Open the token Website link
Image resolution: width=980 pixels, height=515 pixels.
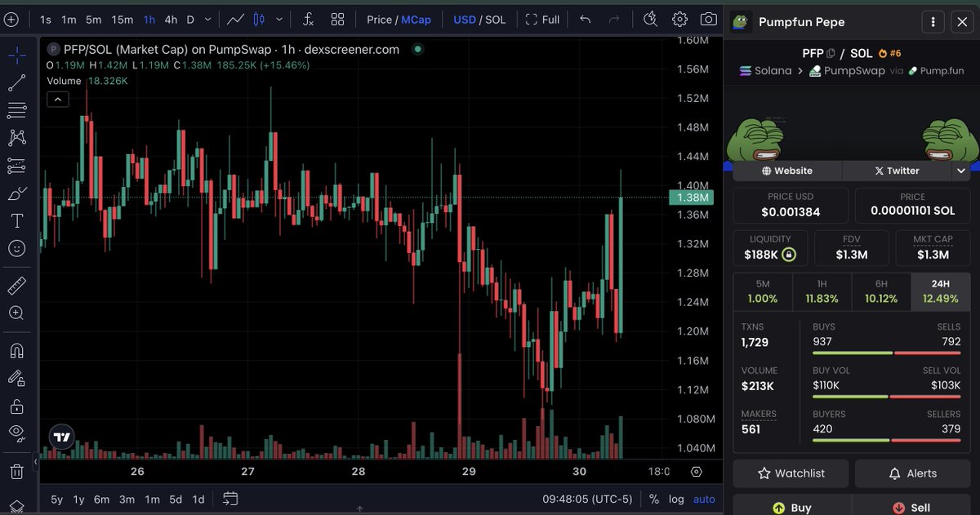click(x=787, y=171)
